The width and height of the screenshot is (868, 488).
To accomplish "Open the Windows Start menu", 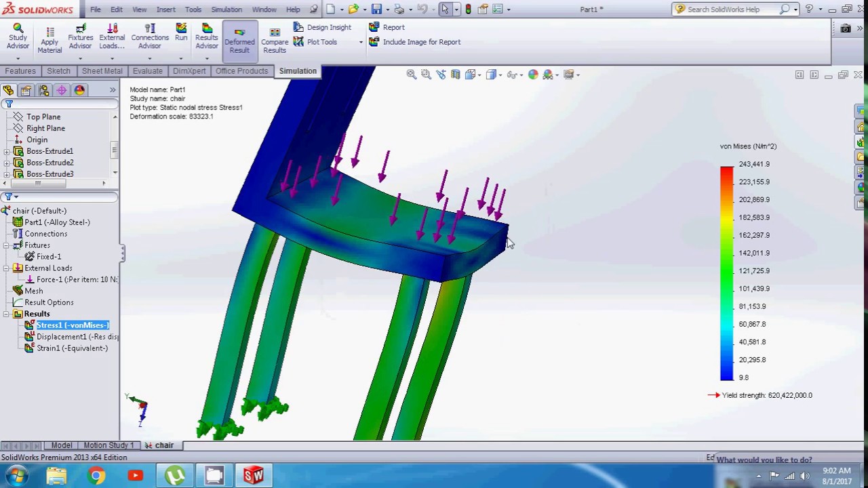I will 16,476.
